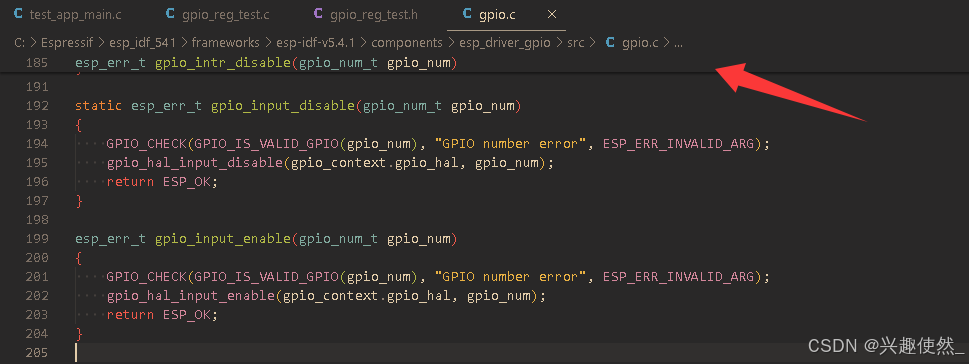969x364 pixels.
Task: Open the src breadcrumb folder
Action: tap(575, 43)
